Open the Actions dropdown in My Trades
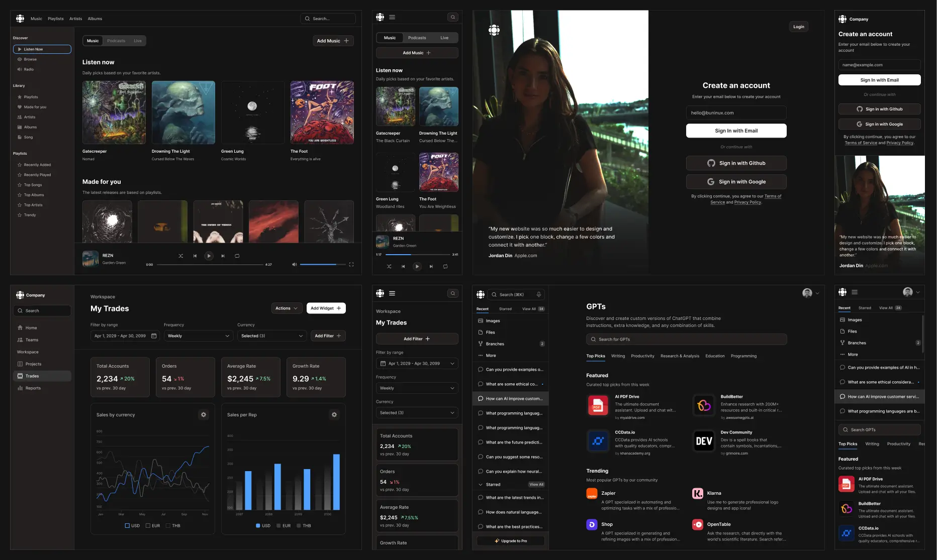Image resolution: width=937 pixels, height=560 pixels. tap(287, 308)
